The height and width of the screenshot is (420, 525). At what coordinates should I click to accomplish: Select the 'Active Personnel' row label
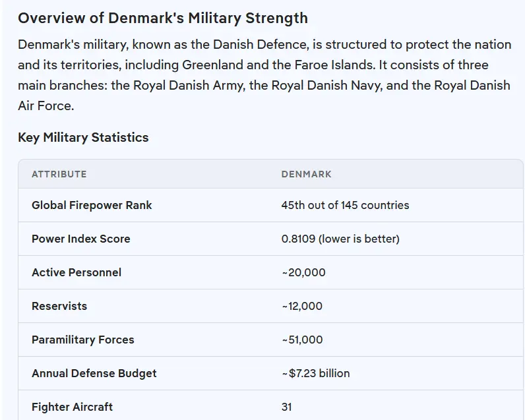pyautogui.click(x=77, y=272)
